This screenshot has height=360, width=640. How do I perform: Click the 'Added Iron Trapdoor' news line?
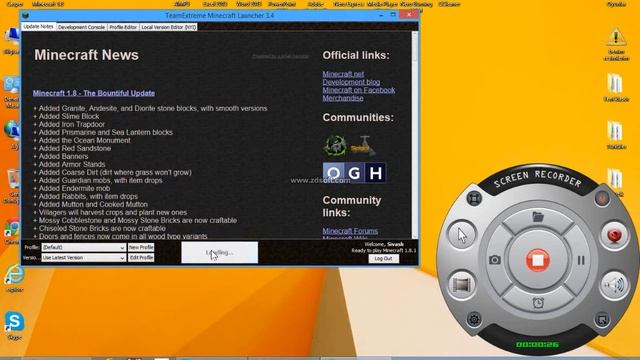click(x=69, y=124)
